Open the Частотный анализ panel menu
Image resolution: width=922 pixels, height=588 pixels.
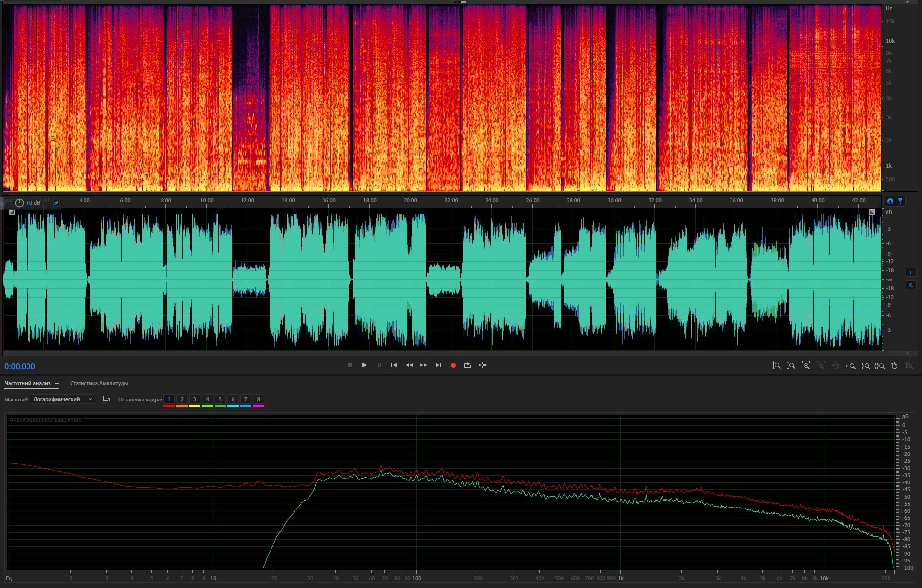click(57, 384)
